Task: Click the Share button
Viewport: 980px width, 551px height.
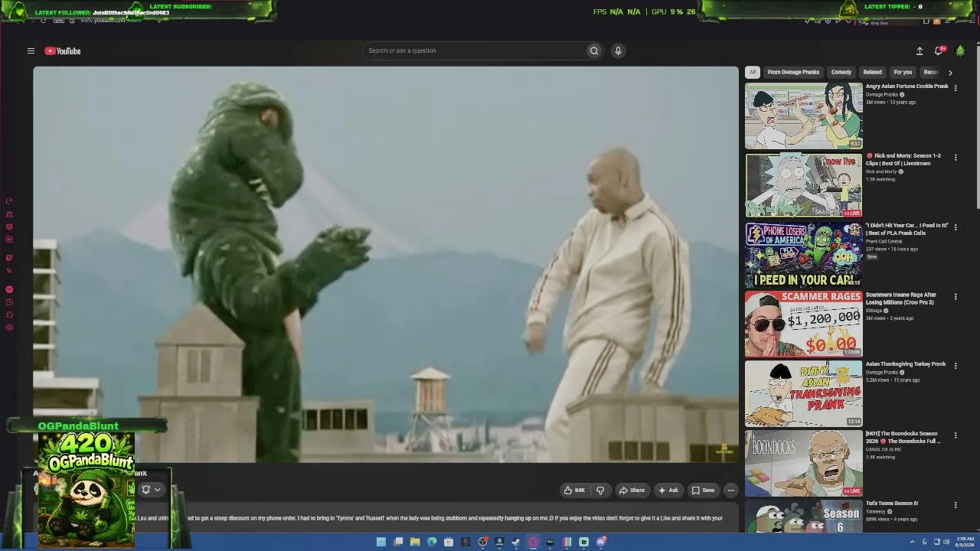Action: [632, 491]
